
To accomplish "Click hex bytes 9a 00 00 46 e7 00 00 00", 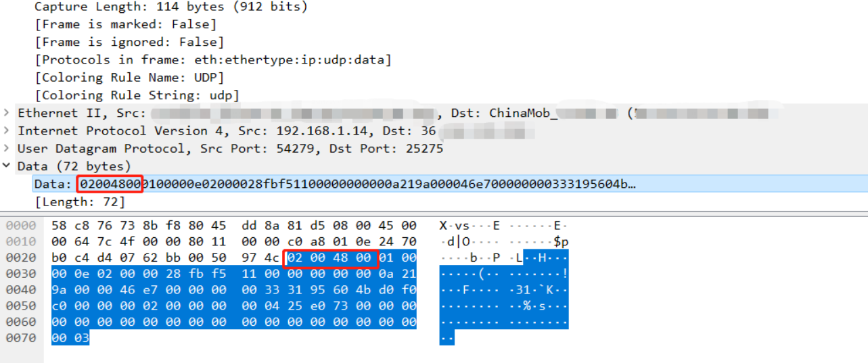I will coord(139,289).
